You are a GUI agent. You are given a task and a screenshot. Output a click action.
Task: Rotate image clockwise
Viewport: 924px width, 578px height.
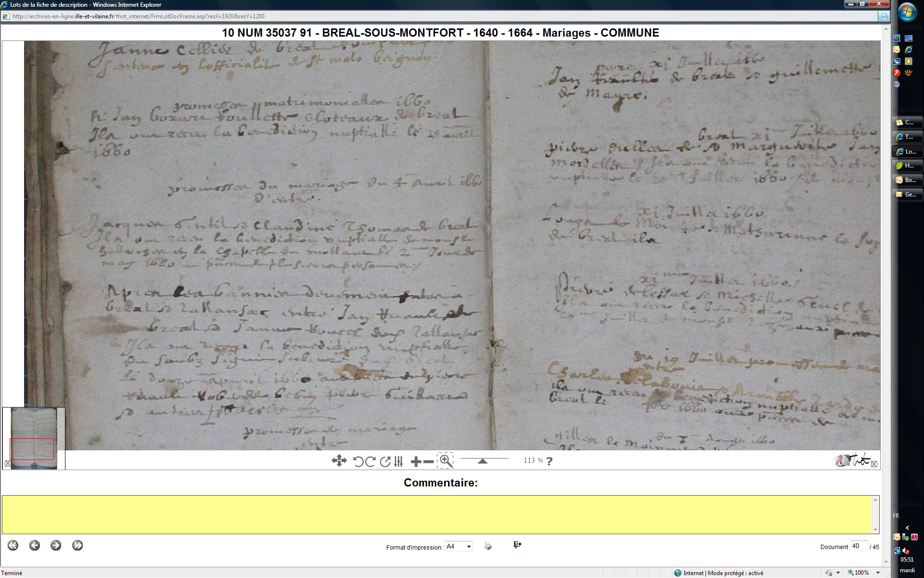370,461
